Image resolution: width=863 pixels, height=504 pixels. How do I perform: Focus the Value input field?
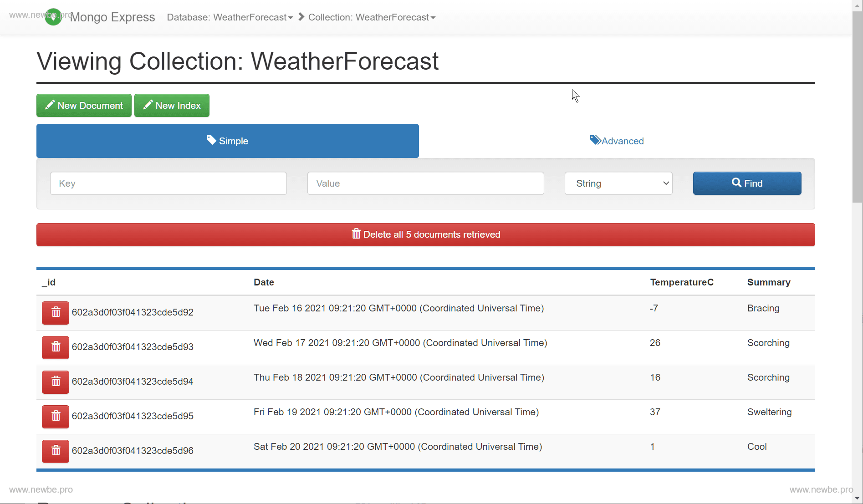click(x=425, y=183)
